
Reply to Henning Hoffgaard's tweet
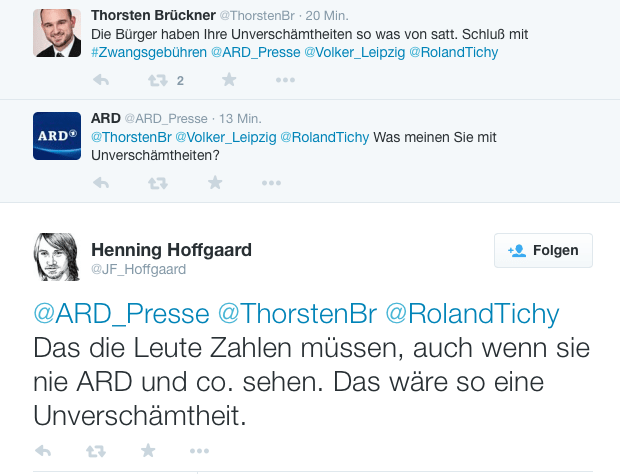click(x=43, y=451)
